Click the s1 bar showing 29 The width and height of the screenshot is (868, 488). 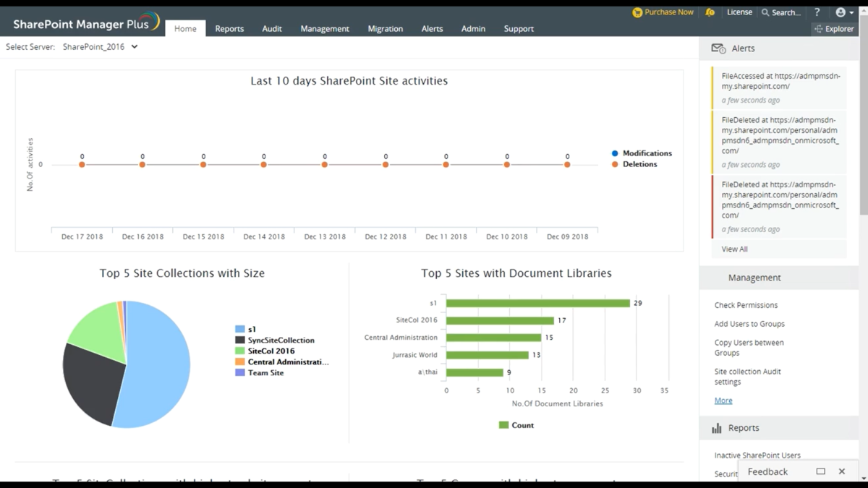click(x=538, y=303)
